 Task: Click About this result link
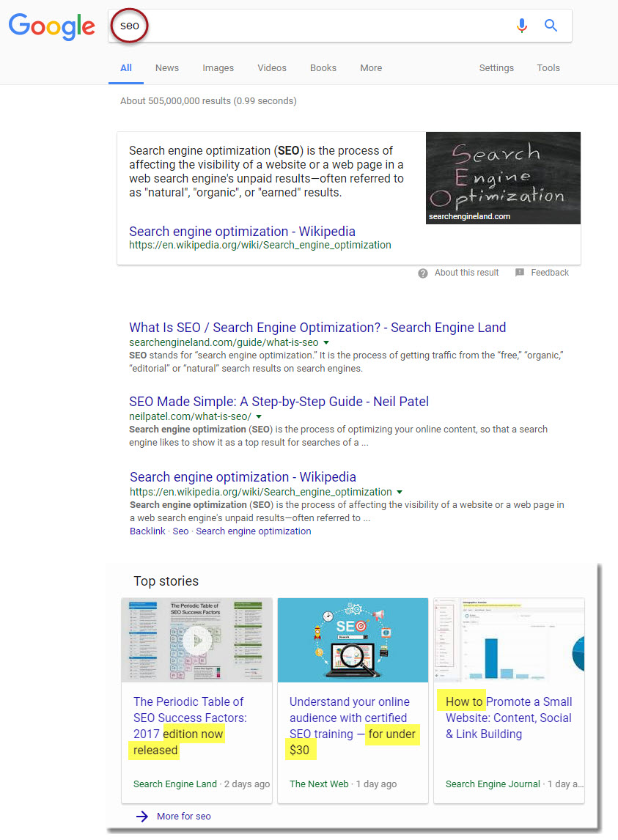click(466, 273)
